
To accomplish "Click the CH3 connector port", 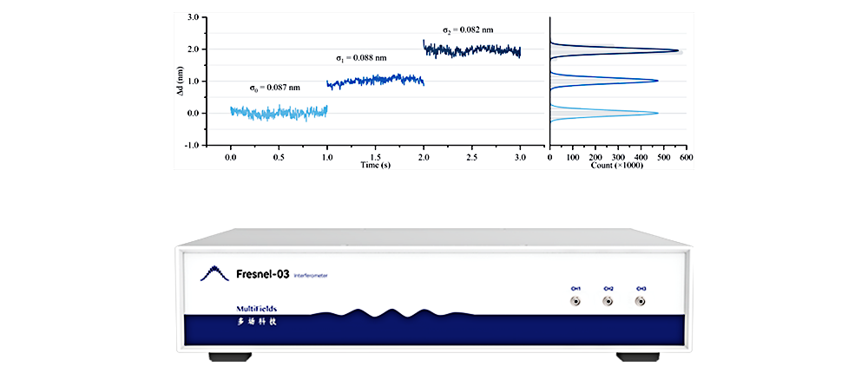I will (x=641, y=302).
